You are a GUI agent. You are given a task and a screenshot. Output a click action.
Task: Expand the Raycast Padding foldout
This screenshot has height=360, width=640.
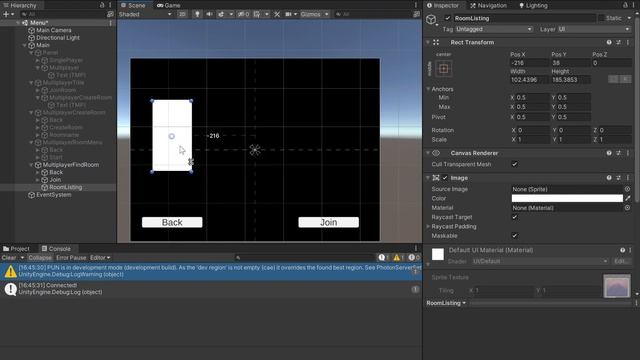tap(428, 227)
